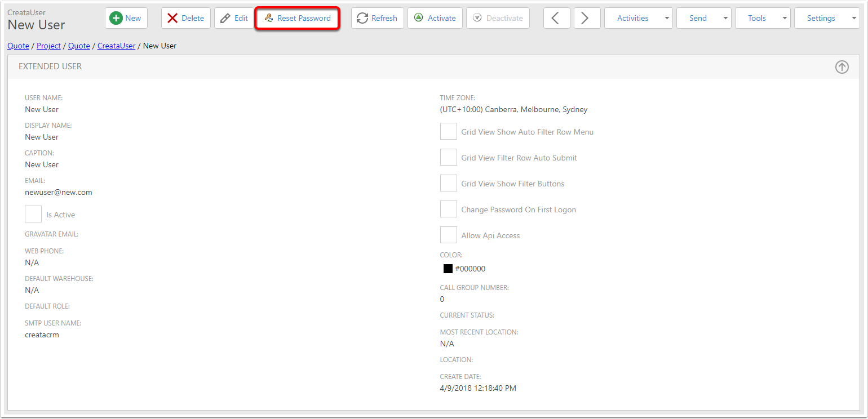
Task: Click the Reset Password button text
Action: [x=304, y=18]
